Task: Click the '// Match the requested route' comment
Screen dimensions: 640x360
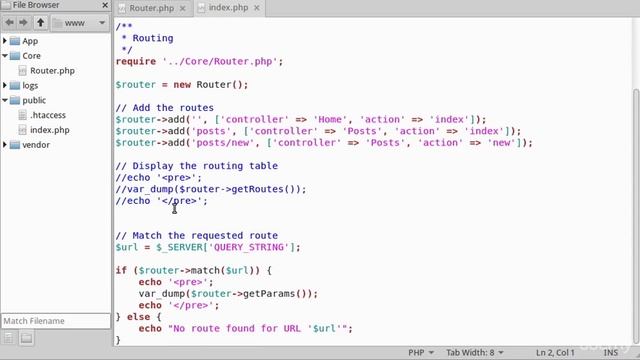Action: pos(197,236)
